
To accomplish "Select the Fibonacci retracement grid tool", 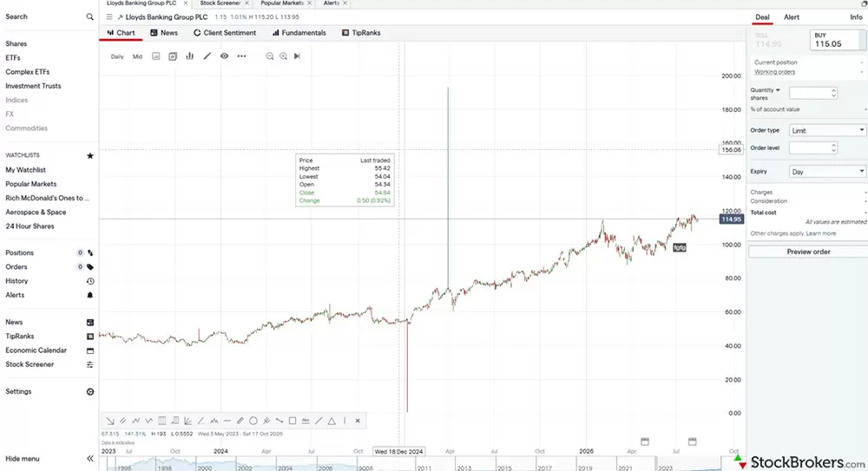I will pyautogui.click(x=162, y=421).
